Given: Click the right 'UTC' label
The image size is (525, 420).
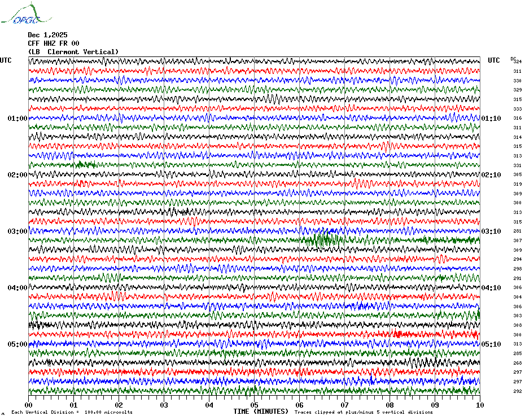Looking at the screenshot, I should pos(493,60).
